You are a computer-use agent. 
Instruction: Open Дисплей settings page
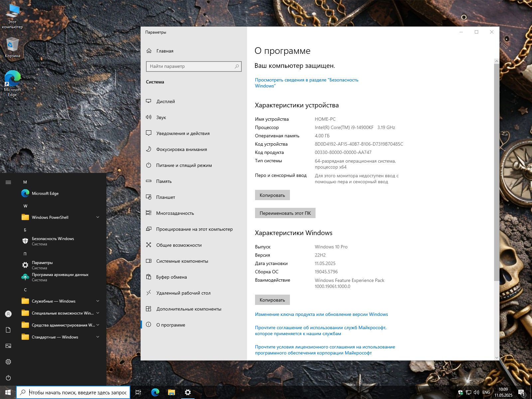194,101
